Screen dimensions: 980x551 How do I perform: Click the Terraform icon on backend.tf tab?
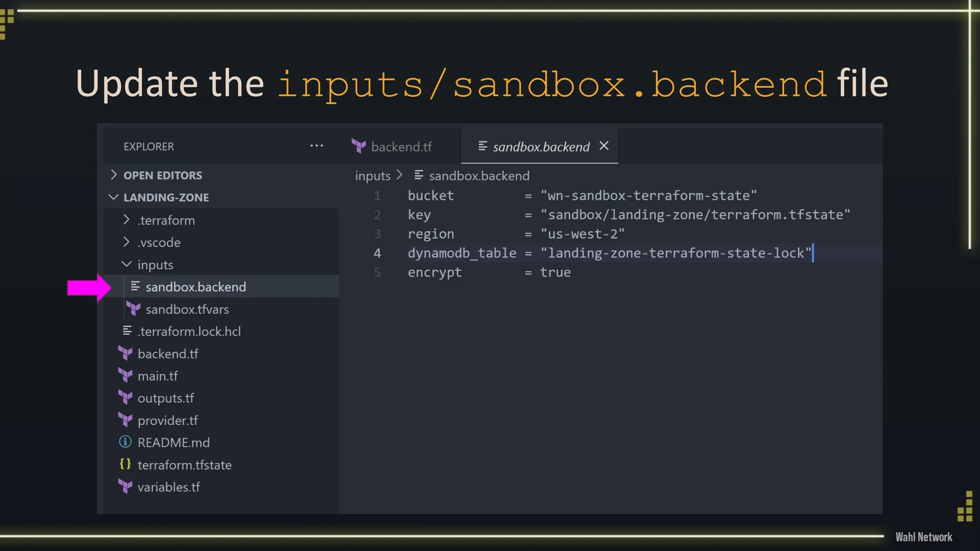(x=358, y=146)
